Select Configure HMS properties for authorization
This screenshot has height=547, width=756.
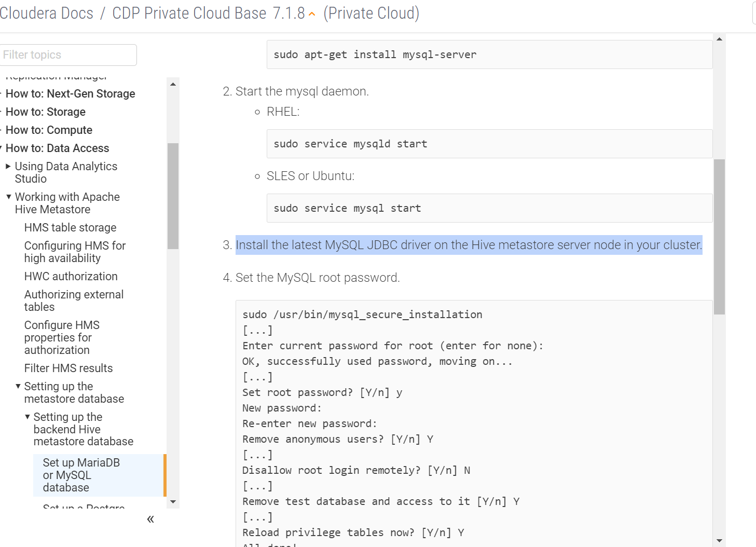(62, 337)
